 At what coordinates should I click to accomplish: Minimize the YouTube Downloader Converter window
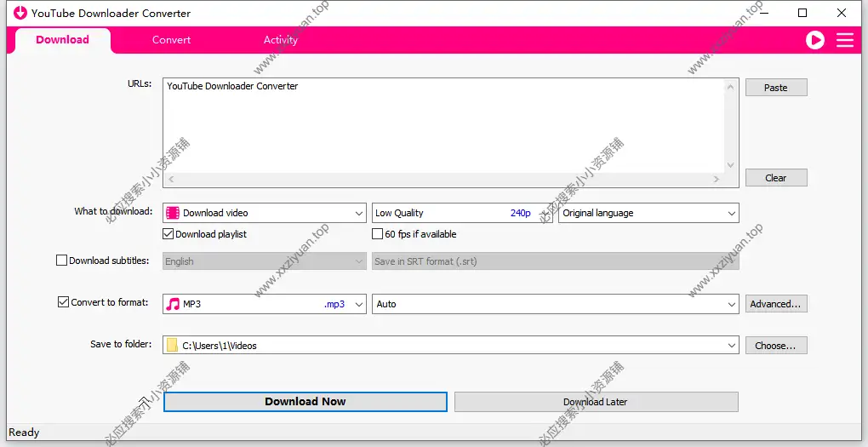764,13
